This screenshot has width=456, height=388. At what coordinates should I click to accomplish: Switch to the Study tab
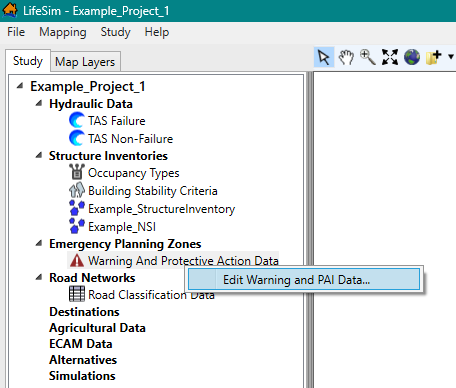click(x=28, y=61)
